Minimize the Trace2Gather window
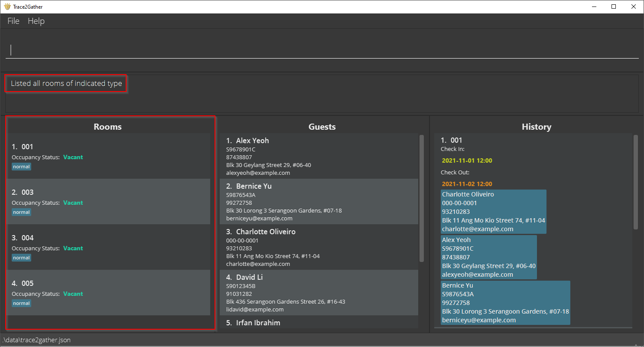Image resolution: width=644 pixels, height=347 pixels. coord(594,7)
